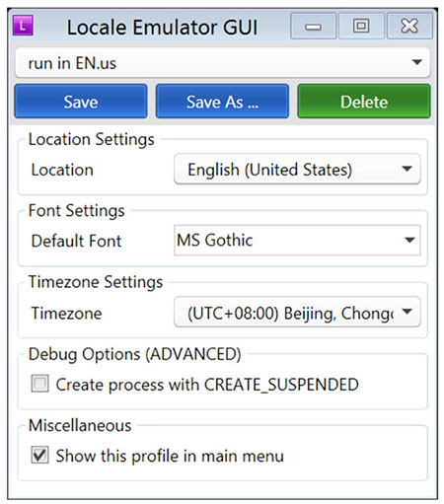444x504 pixels.
Task: Click the arrow on the Location combo box
Action: pos(407,169)
